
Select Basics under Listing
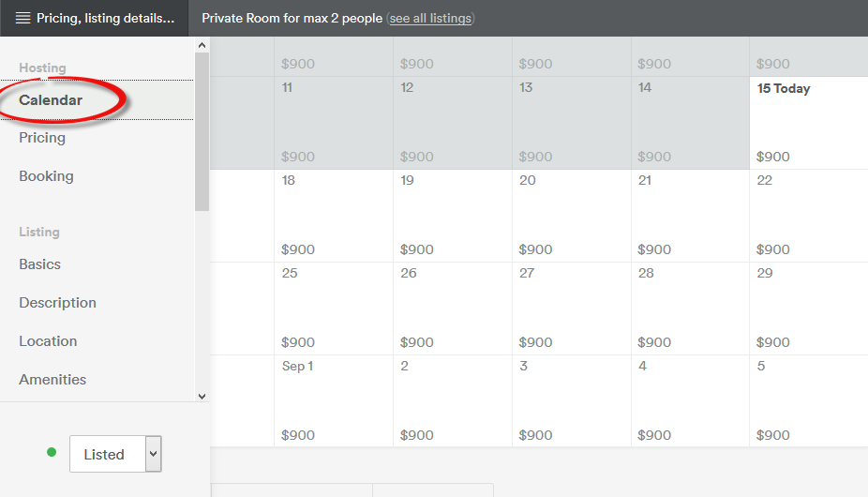tap(39, 264)
